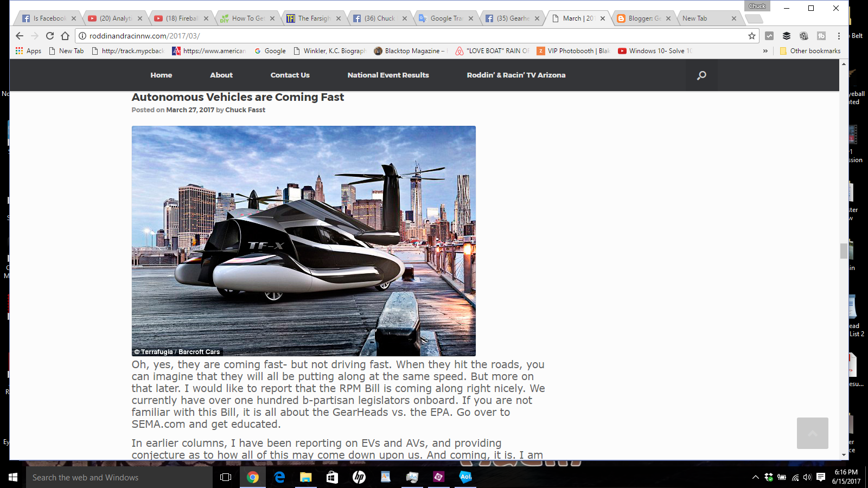Launch Microsoft Edge from the taskbar
The width and height of the screenshot is (868, 488).
(x=279, y=478)
